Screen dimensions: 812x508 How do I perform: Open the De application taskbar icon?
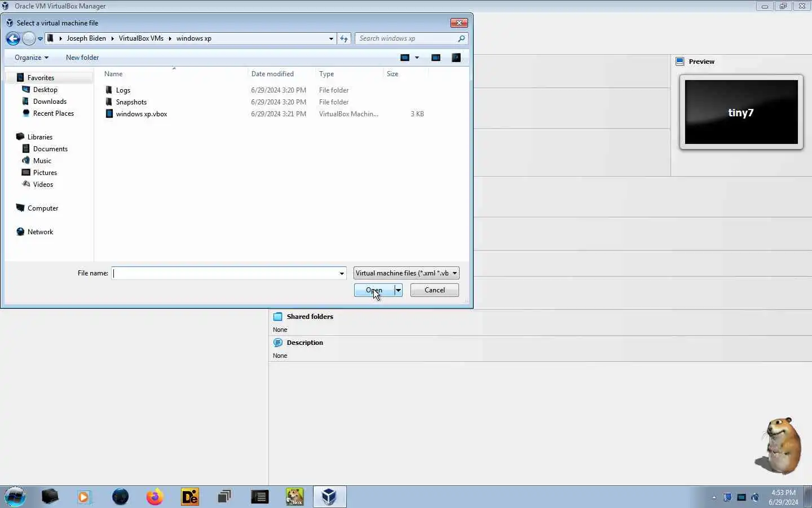(x=190, y=497)
